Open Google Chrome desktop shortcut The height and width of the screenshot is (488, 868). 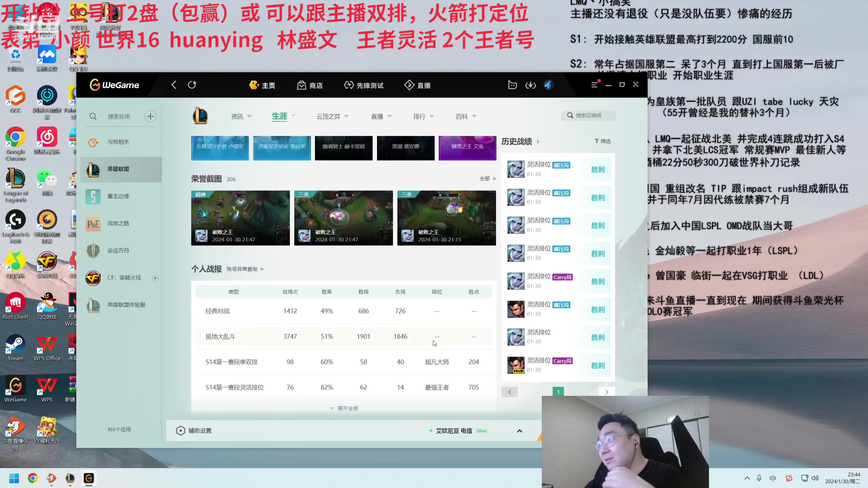16,144
